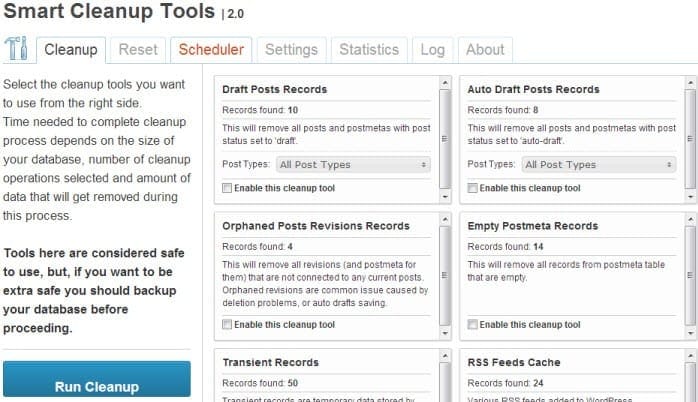Viewport: 698px width, 402px height.
Task: Click scroll up arrow in Draft Posts Records box
Action: click(x=445, y=83)
